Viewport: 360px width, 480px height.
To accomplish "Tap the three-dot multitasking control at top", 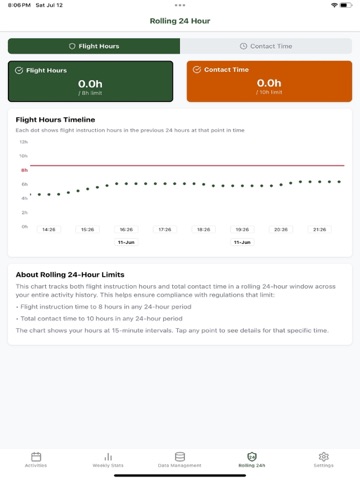I will pyautogui.click(x=180, y=5).
